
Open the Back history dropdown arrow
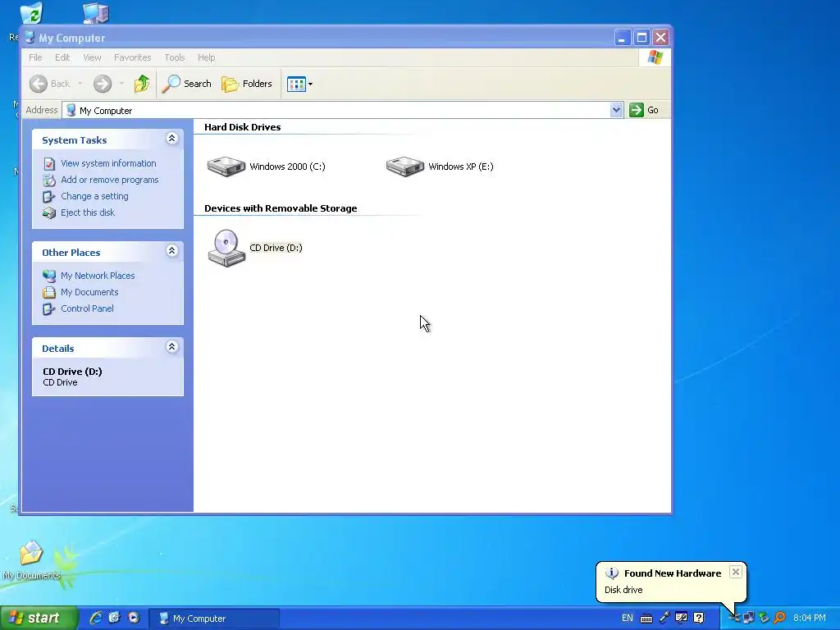[x=80, y=84]
